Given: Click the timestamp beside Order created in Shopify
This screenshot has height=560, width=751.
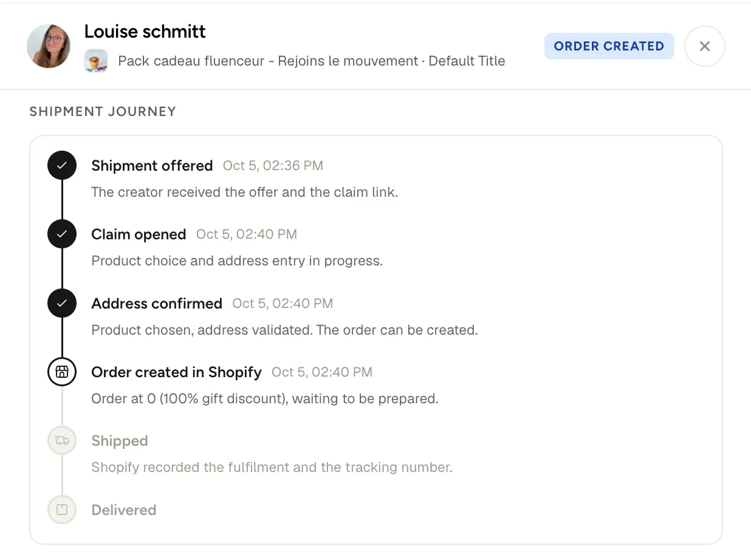Looking at the screenshot, I should tap(322, 372).
